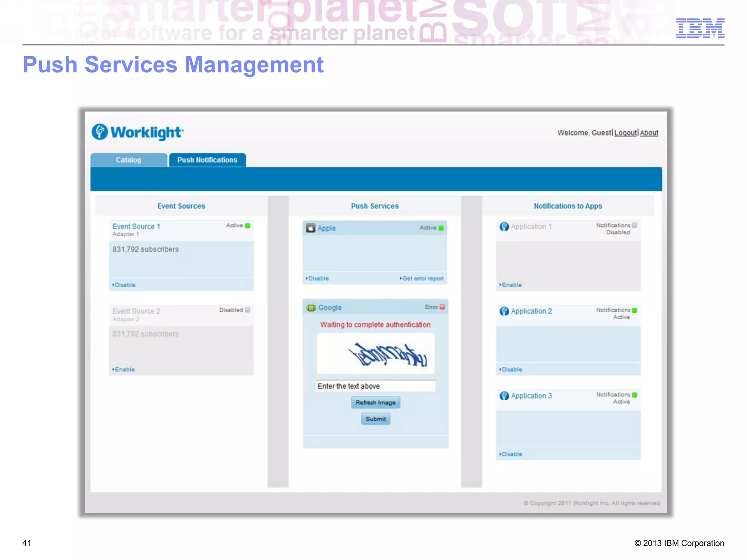Click the Refresh Image button

pos(376,402)
